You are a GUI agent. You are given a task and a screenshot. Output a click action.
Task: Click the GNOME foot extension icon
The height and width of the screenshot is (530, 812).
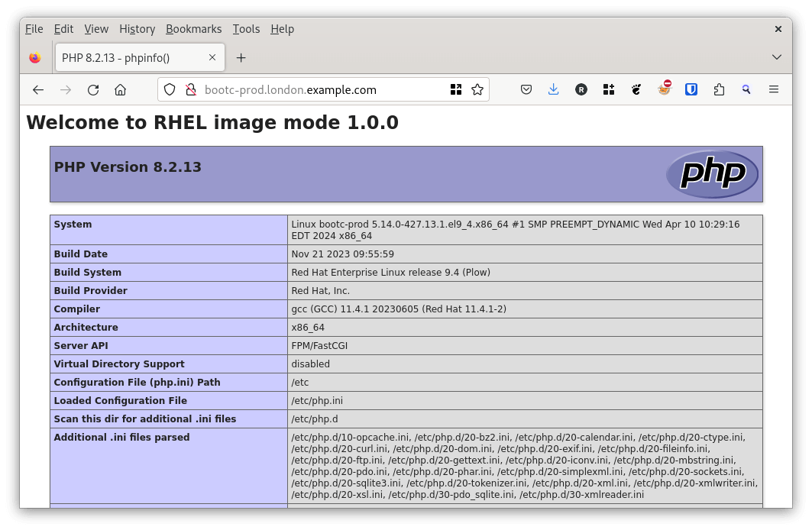tap(636, 89)
